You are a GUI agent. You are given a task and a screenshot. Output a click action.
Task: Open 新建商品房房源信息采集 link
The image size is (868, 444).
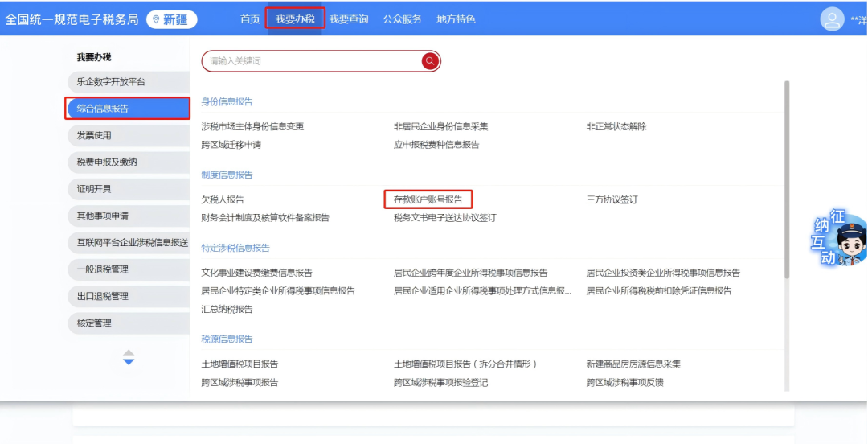(x=633, y=364)
